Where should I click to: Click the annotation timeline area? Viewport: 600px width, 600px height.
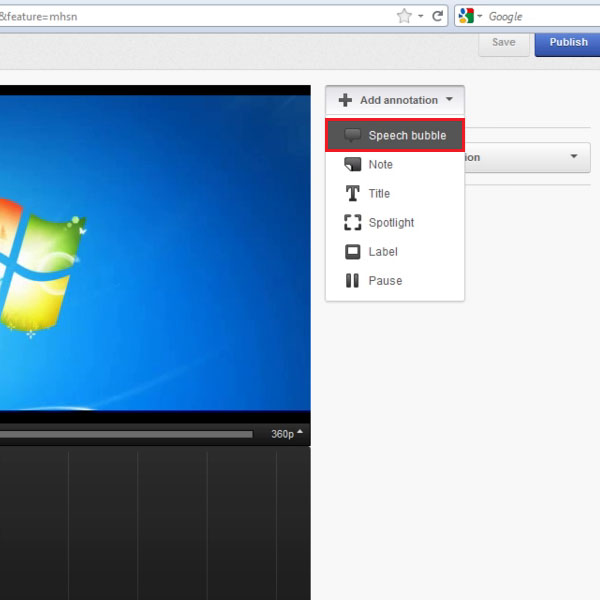click(155, 523)
